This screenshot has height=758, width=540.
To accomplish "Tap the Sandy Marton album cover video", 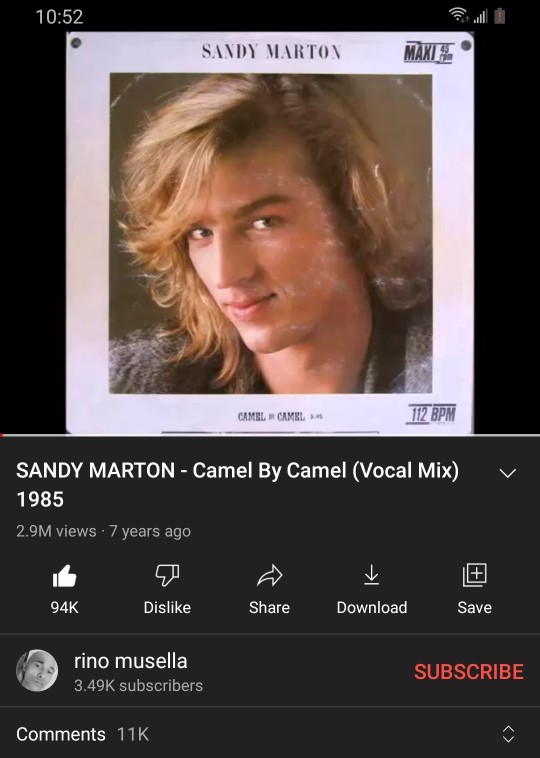I will [x=270, y=233].
